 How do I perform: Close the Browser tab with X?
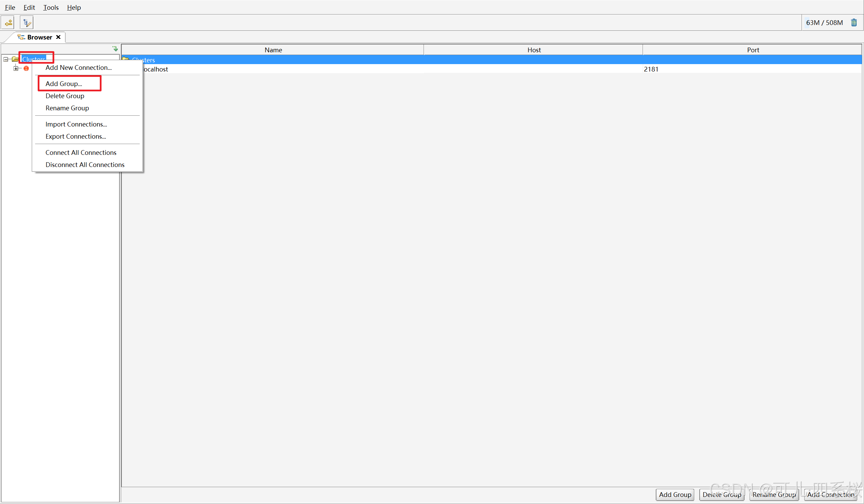58,37
